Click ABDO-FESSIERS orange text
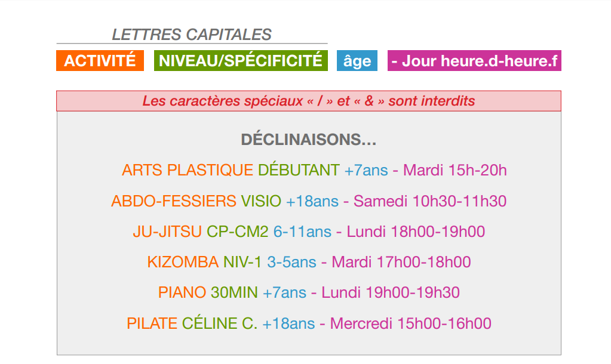The width and height of the screenshot is (611, 364). point(174,201)
